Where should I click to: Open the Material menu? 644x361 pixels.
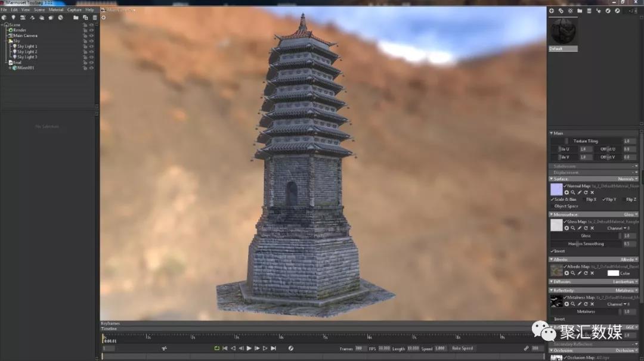56,10
